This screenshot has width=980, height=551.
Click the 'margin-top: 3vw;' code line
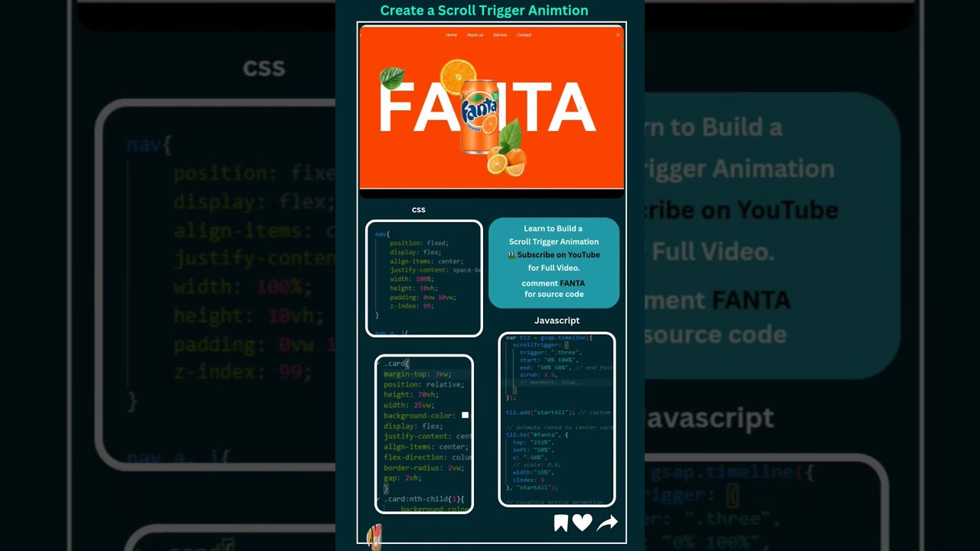click(x=417, y=374)
